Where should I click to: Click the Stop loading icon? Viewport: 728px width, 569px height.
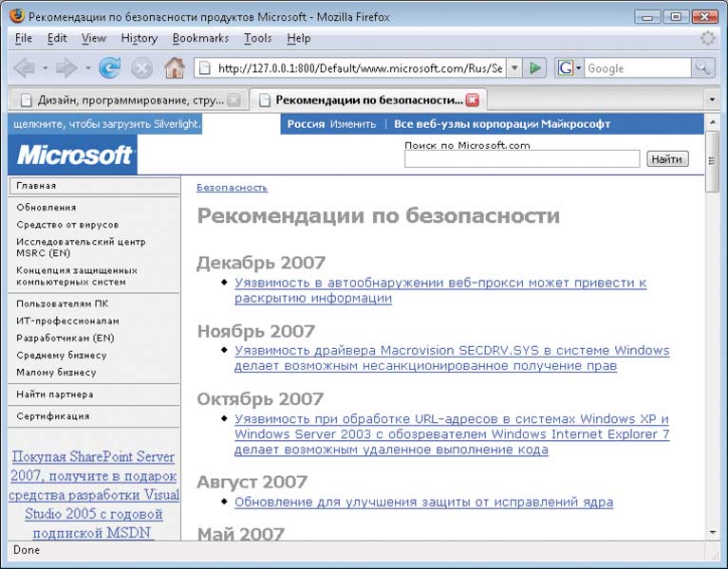(141, 68)
